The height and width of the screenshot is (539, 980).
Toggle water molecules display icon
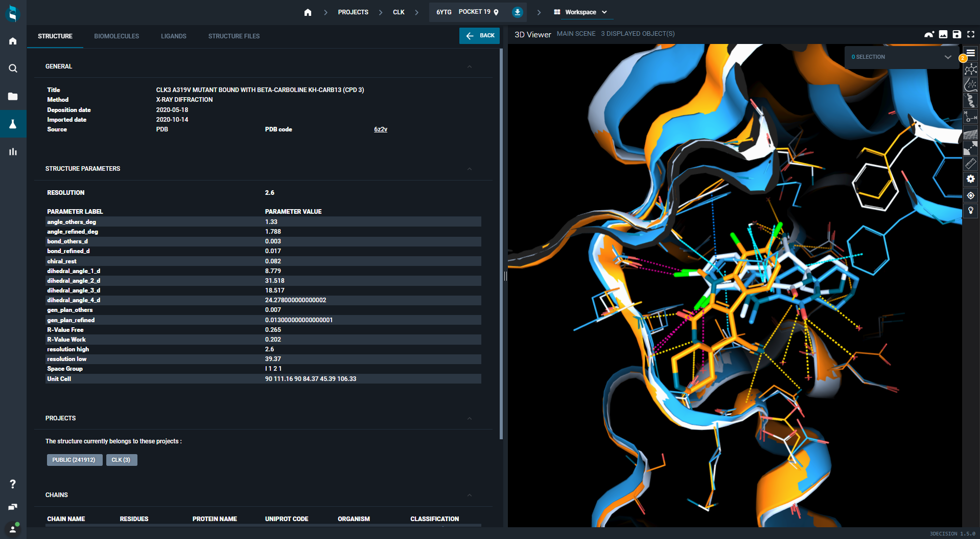tap(971, 117)
